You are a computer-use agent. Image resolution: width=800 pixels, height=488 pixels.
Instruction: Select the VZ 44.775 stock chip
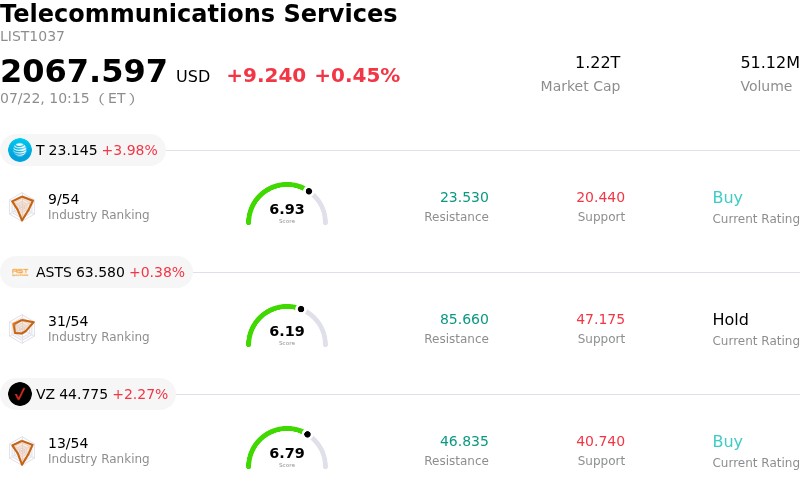(x=88, y=394)
